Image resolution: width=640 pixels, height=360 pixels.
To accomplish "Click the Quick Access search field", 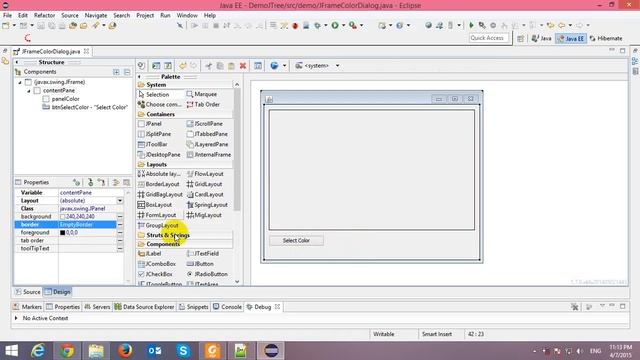I will (x=489, y=38).
